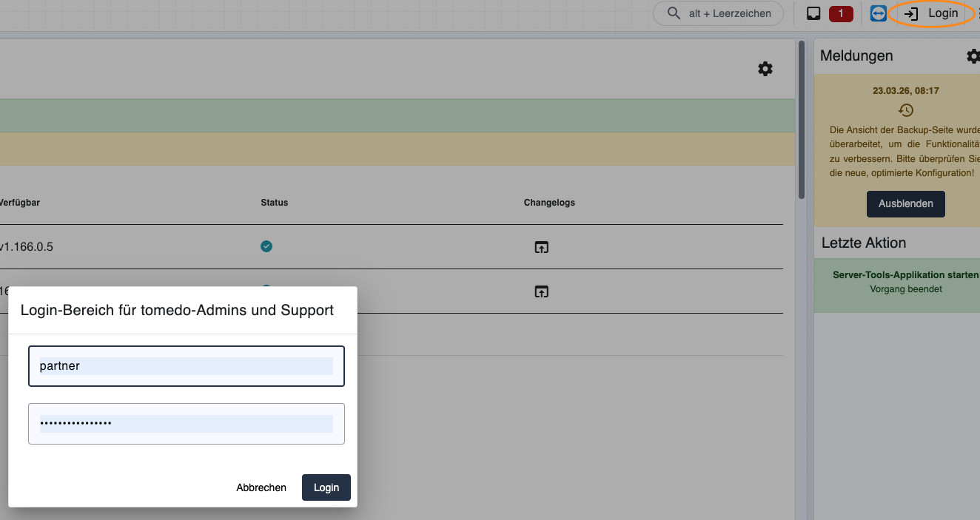The height and width of the screenshot is (520, 980).
Task: Focus the username field containing partner
Action: (187, 366)
